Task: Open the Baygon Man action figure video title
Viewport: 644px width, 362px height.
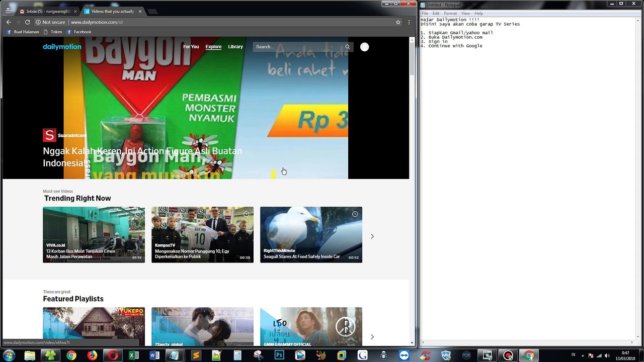Action: click(142, 157)
